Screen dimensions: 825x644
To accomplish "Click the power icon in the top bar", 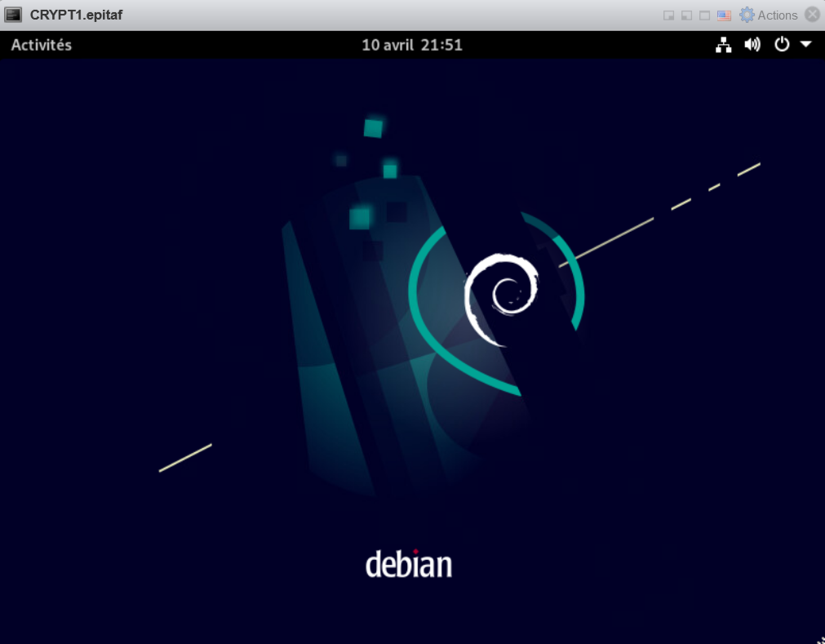I will click(x=782, y=45).
